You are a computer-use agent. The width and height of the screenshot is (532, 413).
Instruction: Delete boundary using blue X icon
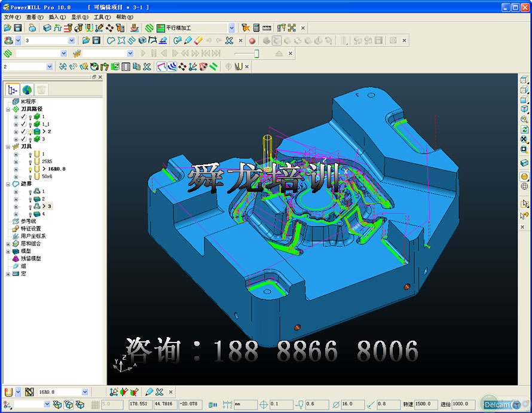[230, 41]
